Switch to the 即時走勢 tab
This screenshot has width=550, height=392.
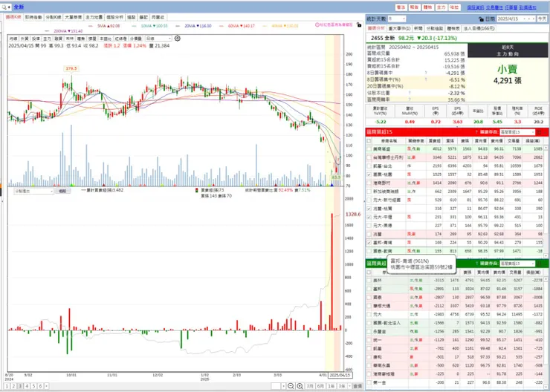click(33, 17)
